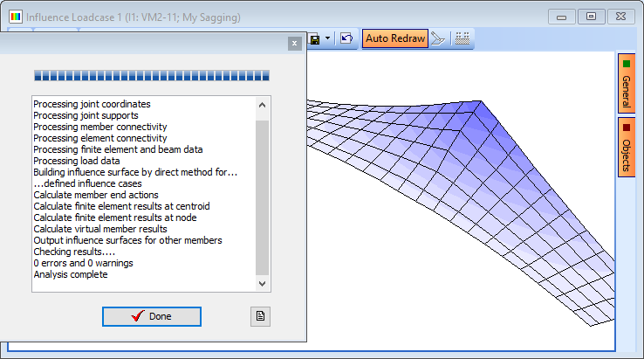Image resolution: width=644 pixels, height=359 pixels.
Task: Click the window app icon in title bar
Action: [16, 17]
